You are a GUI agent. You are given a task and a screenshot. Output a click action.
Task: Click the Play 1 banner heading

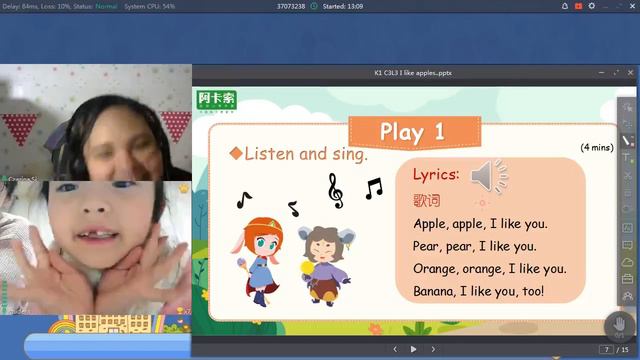(414, 132)
